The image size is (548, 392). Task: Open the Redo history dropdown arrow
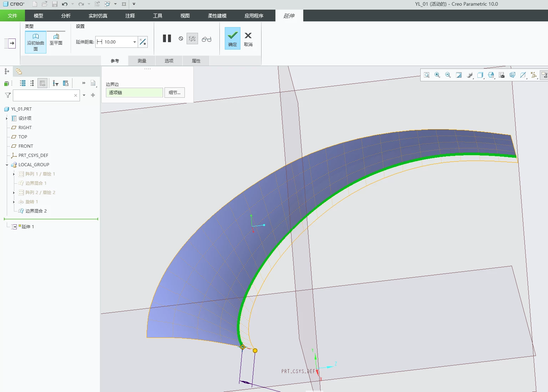click(x=89, y=4)
